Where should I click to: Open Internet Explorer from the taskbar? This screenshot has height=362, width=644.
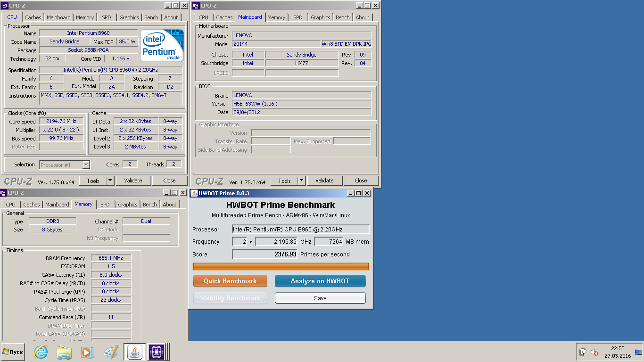41,352
